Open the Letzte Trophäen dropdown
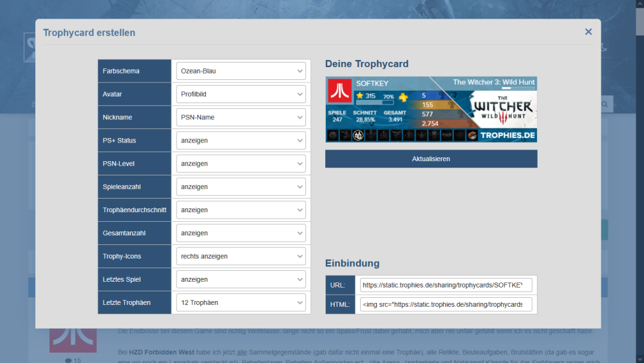Viewport: 644px width, 363px height. point(241,303)
